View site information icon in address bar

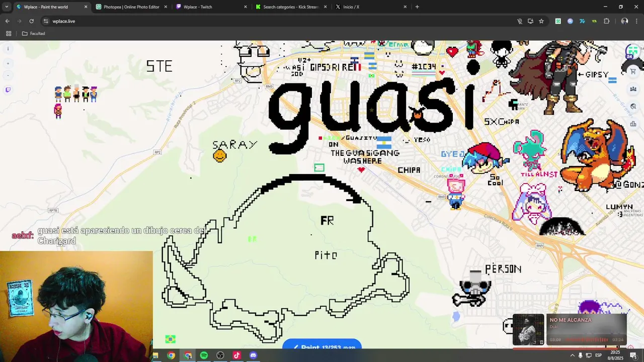point(46,21)
